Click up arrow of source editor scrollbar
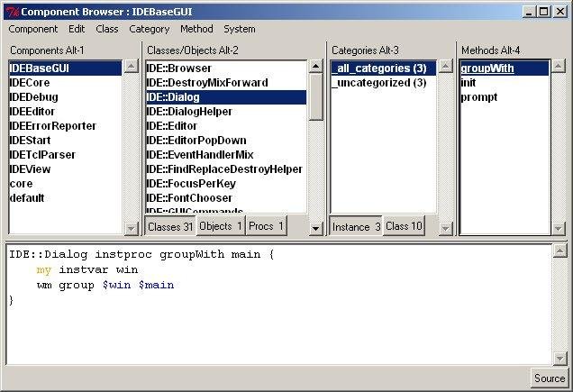Viewport: 573px width, 392px height. click(559, 251)
